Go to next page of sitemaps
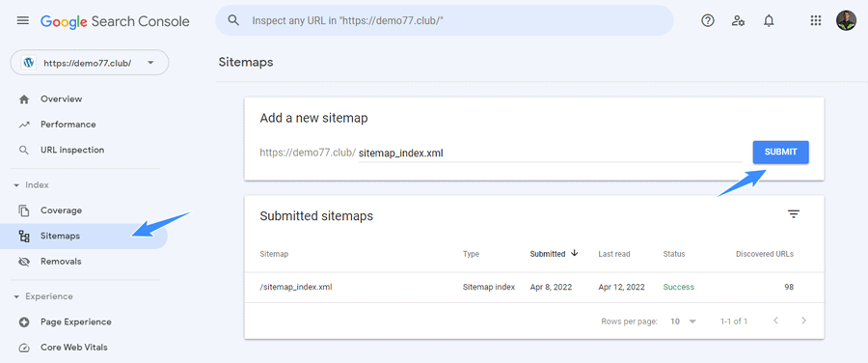868x363 pixels. 803,321
